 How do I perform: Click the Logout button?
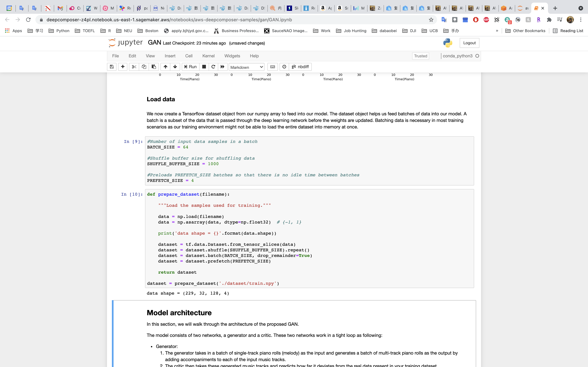[x=469, y=43]
